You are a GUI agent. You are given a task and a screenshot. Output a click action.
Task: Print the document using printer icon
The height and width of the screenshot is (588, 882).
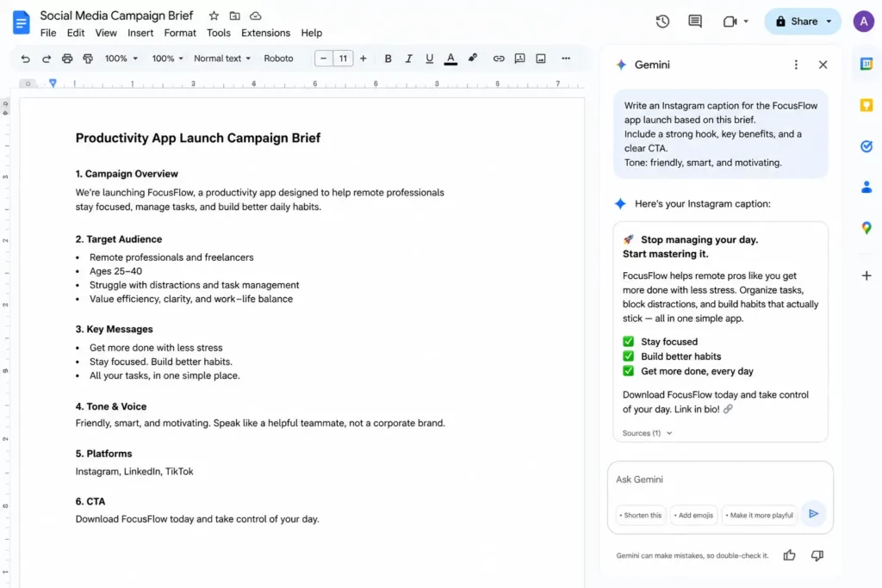67,59
